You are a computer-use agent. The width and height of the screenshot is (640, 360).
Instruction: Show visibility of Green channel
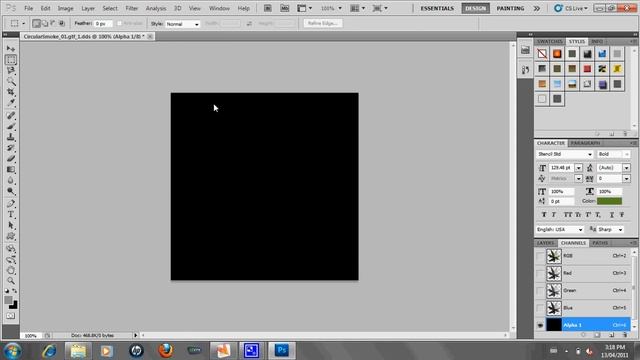pos(540,291)
